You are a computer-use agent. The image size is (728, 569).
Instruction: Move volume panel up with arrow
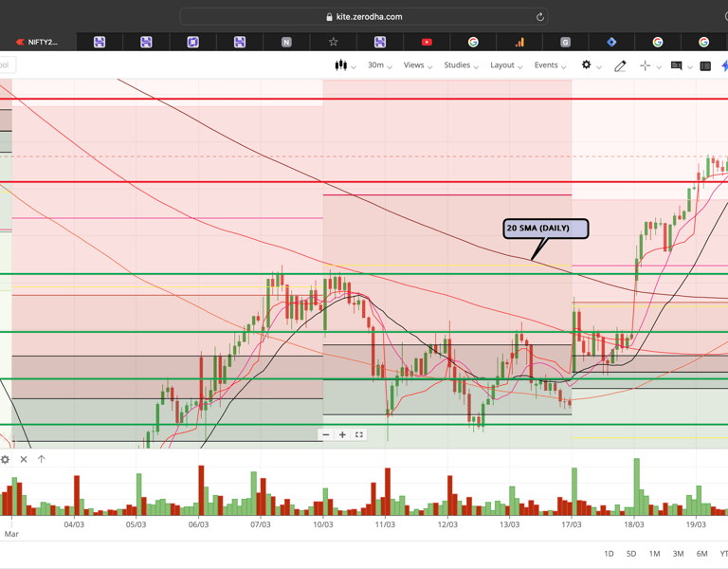(x=42, y=459)
